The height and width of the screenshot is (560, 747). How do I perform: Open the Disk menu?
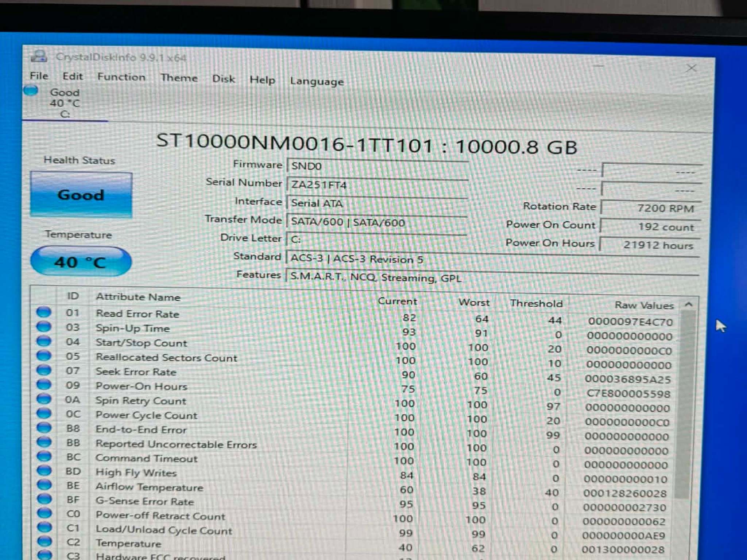(x=224, y=79)
